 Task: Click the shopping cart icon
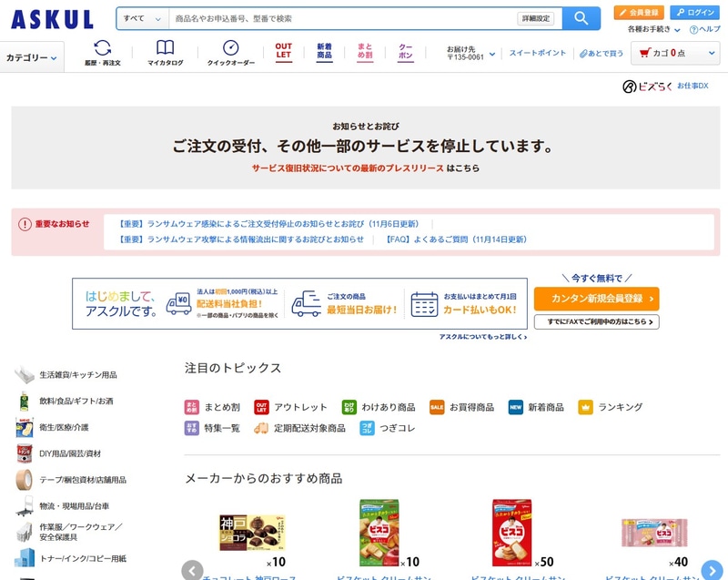(644, 53)
